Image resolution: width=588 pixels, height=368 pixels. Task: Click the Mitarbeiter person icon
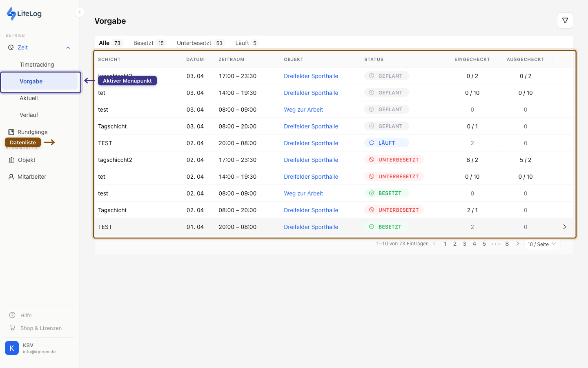(x=11, y=177)
